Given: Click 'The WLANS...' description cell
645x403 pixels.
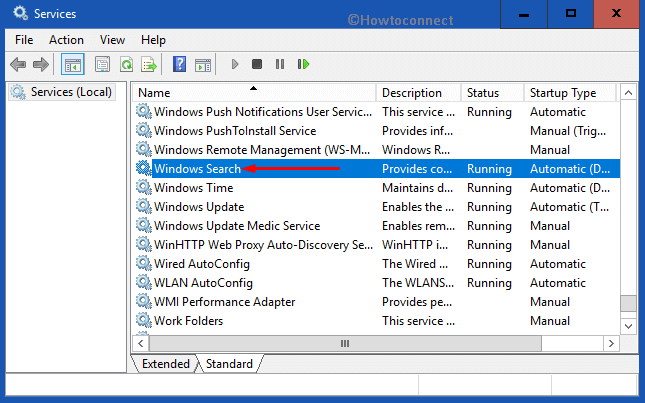Looking at the screenshot, I should (x=418, y=283).
